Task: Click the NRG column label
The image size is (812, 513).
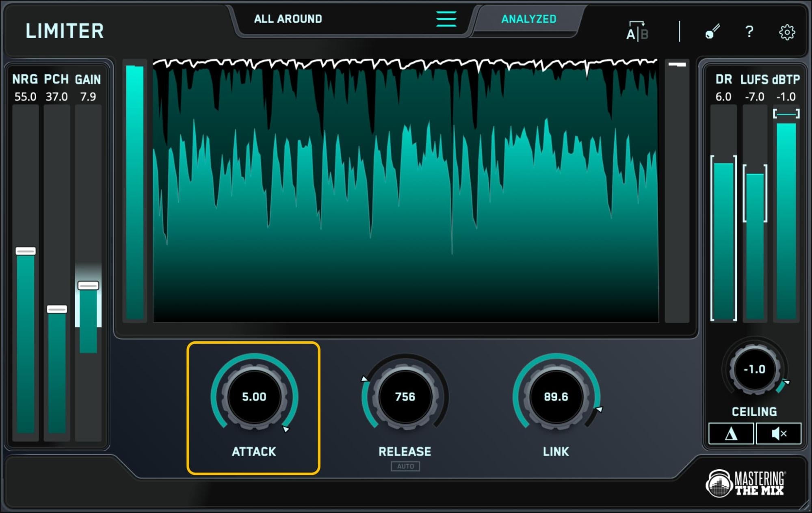Action: click(25, 79)
